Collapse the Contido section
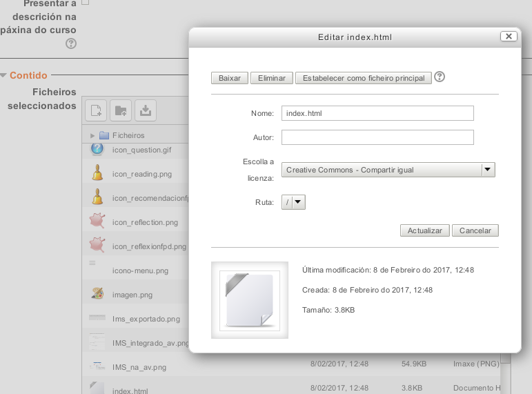The image size is (532, 394). pos(3,75)
